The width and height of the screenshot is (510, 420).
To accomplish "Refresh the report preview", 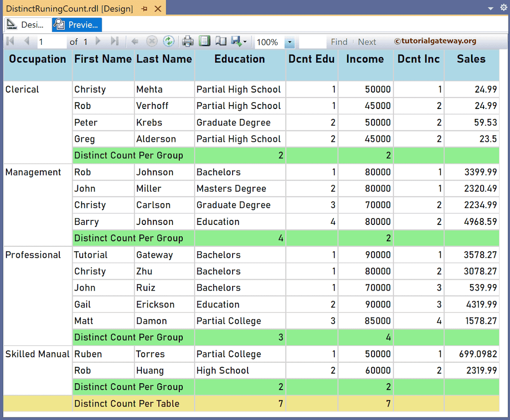I will [169, 42].
